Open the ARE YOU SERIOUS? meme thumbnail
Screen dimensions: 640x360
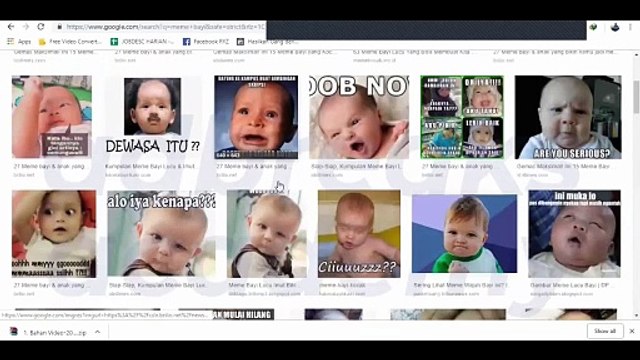[568, 117]
